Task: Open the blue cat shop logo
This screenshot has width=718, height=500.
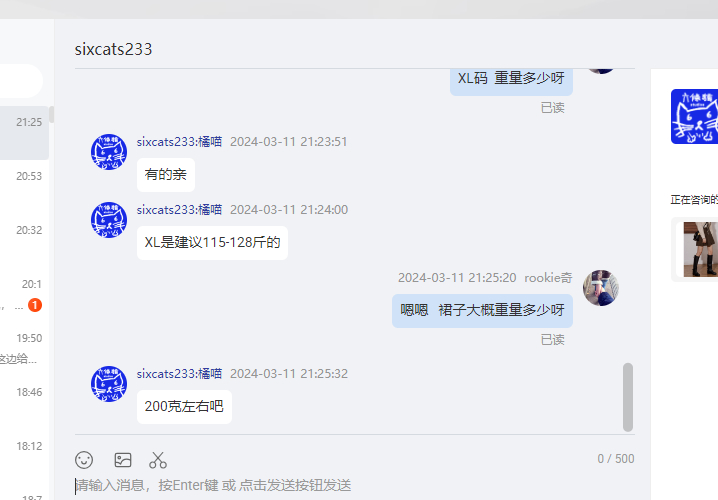Action: pos(694,116)
